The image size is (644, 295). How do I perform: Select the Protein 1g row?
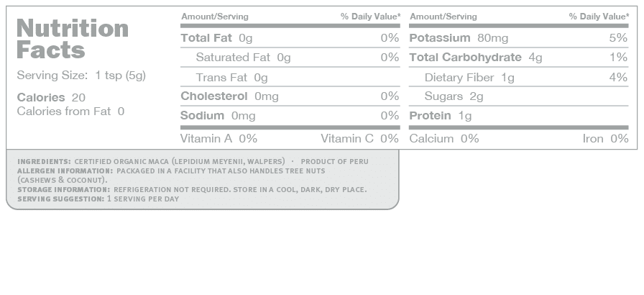[x=519, y=116]
